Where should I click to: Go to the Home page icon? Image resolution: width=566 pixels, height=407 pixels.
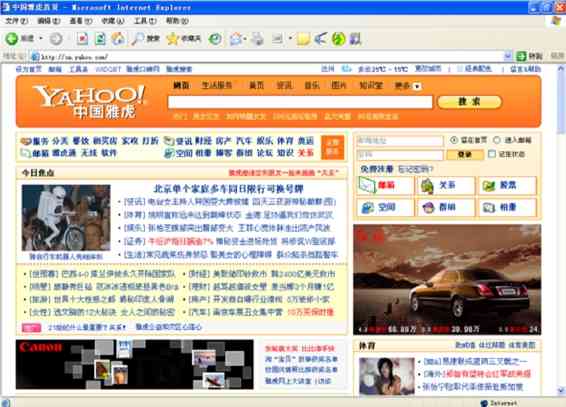point(118,39)
